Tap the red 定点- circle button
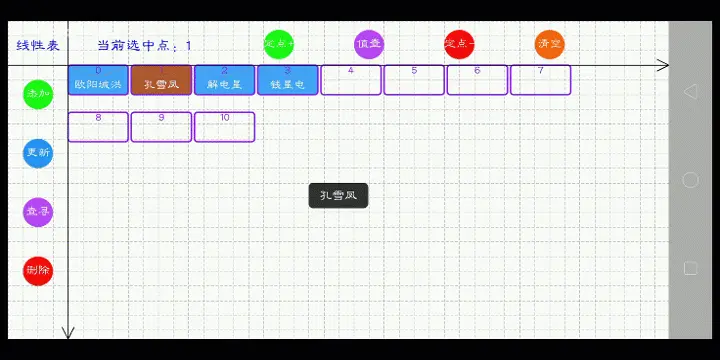 click(x=459, y=44)
